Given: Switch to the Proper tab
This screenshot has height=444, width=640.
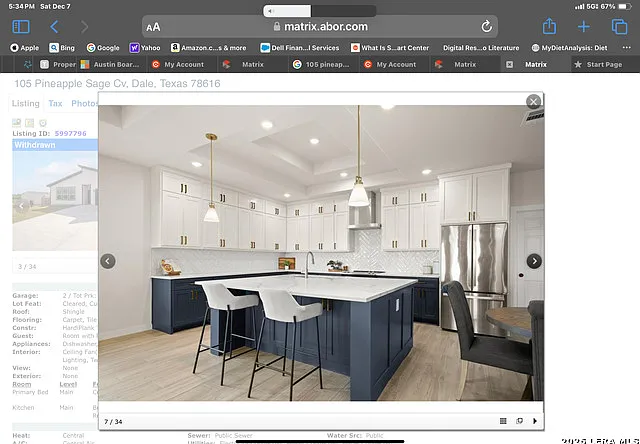Looking at the screenshot, I should coord(58,64).
